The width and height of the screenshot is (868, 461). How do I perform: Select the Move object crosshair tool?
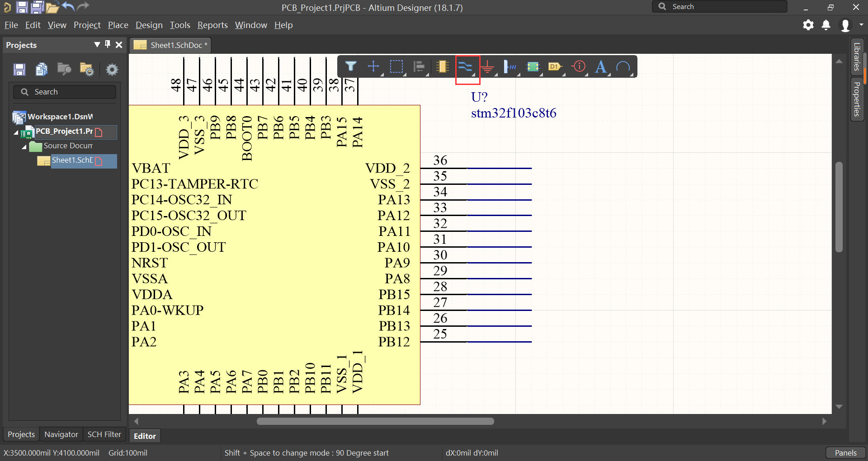pos(373,67)
